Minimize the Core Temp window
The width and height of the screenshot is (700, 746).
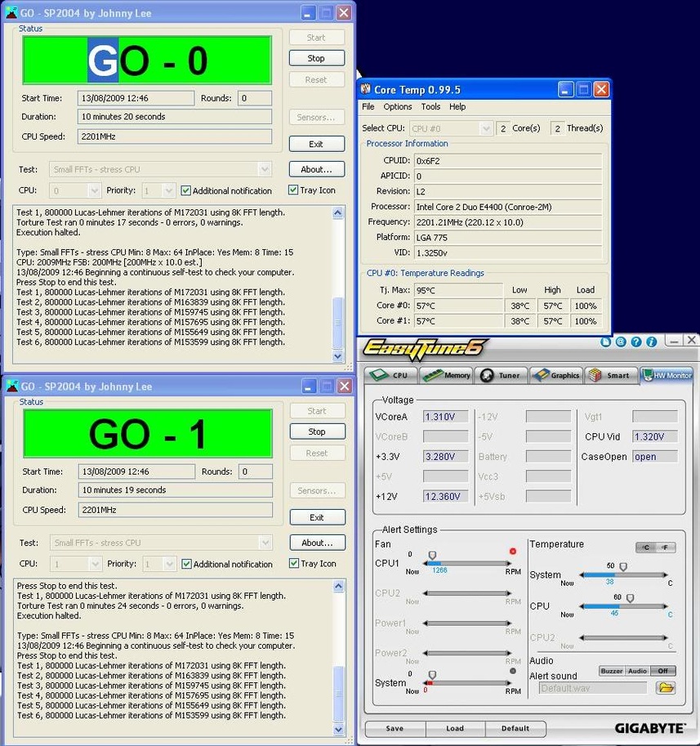pyautogui.click(x=565, y=89)
